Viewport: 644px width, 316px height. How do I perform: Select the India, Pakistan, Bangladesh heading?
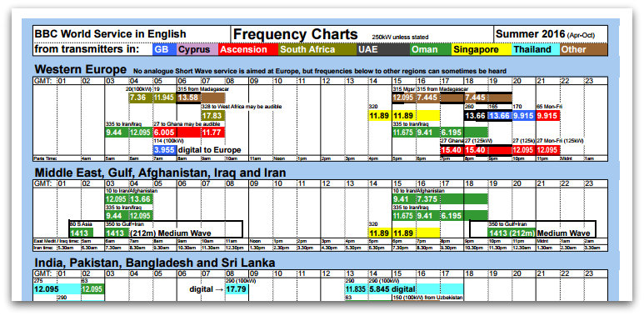click(x=155, y=262)
